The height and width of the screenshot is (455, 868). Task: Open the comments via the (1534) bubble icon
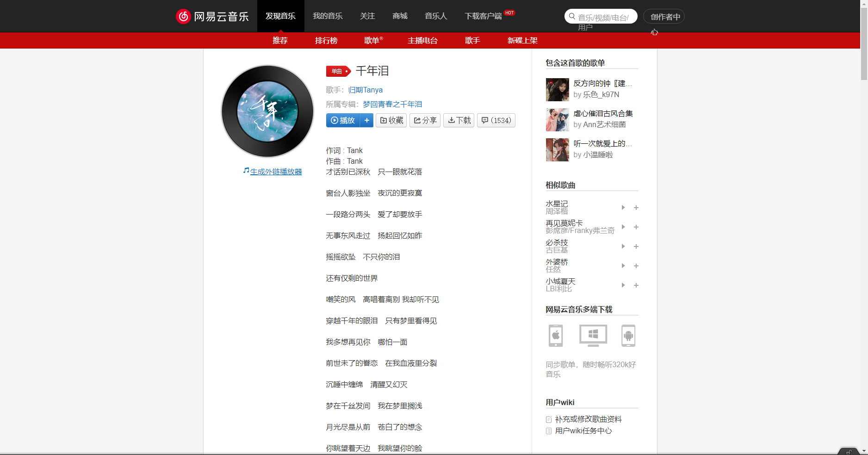point(496,120)
